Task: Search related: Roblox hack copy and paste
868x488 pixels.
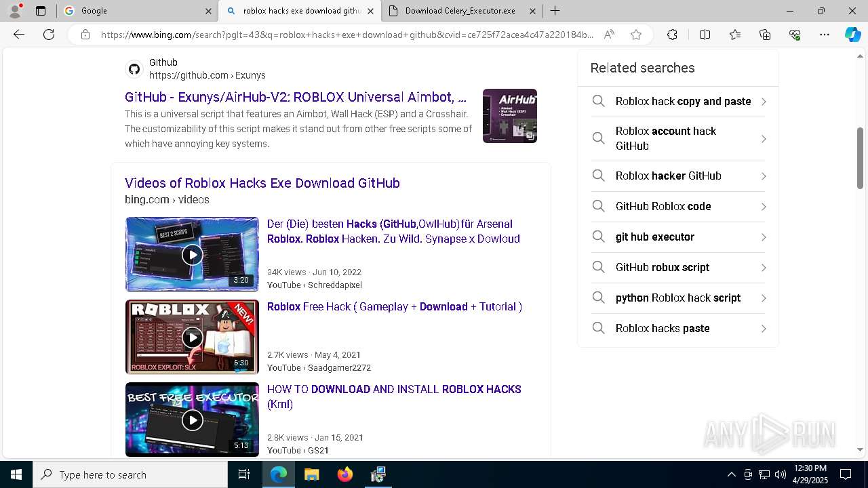Action: (x=678, y=102)
